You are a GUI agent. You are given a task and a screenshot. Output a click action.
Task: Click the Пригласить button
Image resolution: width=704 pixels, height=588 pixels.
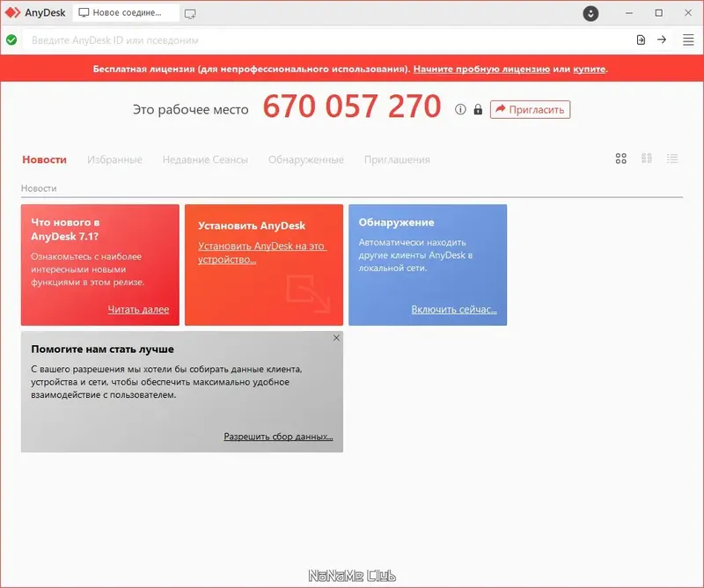532,109
